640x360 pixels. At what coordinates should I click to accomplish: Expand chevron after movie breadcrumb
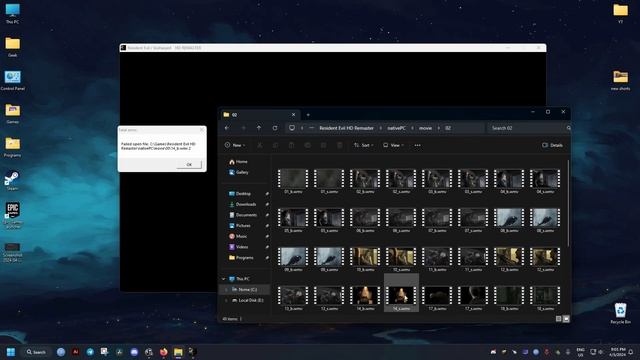tap(439, 128)
